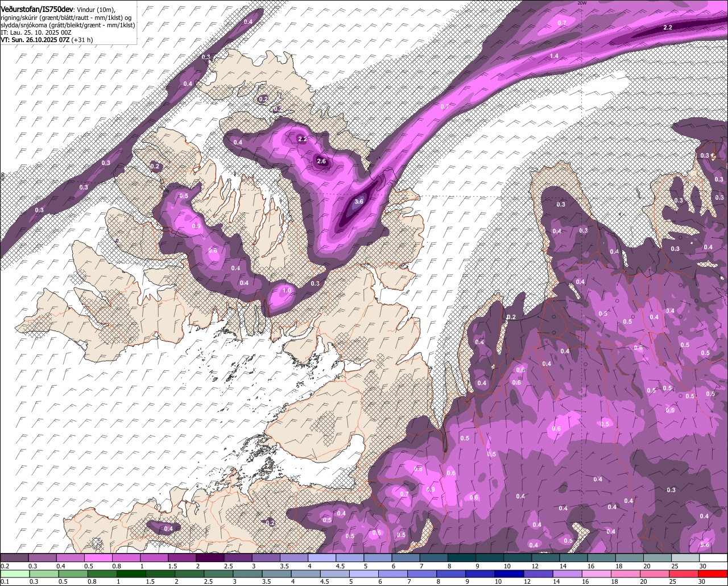Image resolution: width=728 pixels, height=586 pixels.
Task: Select the darkest purple upper swatch starting at 2
Action: (x=210, y=558)
